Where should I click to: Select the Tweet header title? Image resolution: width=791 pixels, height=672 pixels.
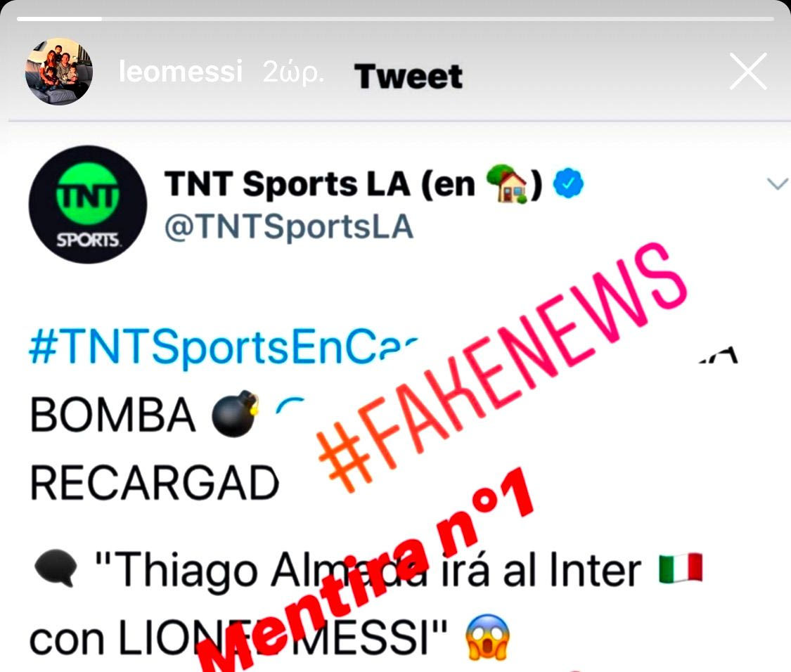(x=408, y=77)
